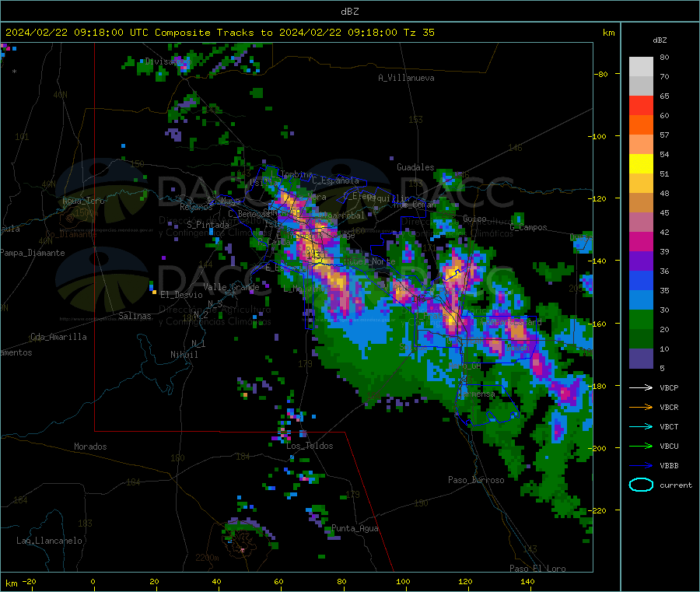Click the C_Española map label
The width and height of the screenshot is (700, 592).
(335, 180)
